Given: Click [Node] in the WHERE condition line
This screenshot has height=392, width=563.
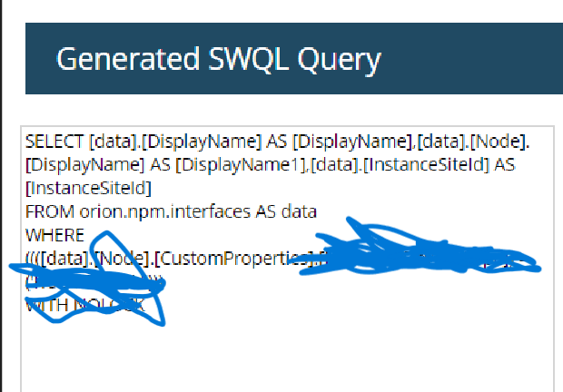Looking at the screenshot, I should 123,259.
